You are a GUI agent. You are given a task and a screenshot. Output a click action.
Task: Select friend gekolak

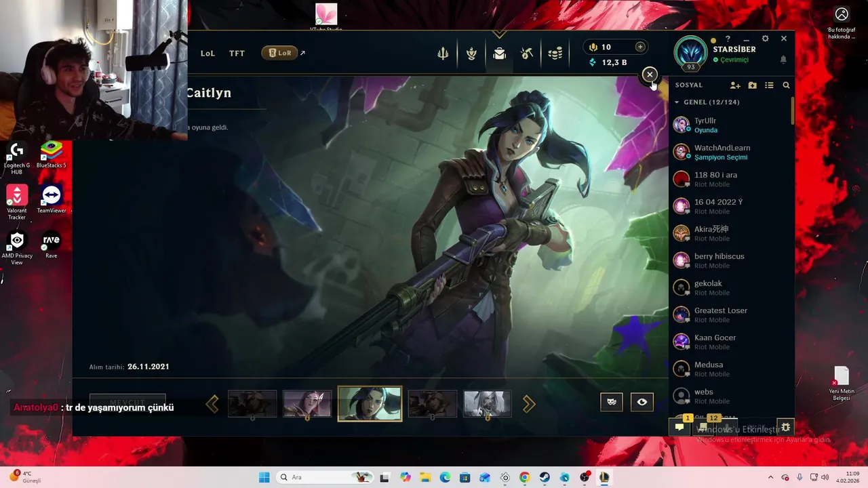pyautogui.click(x=731, y=287)
